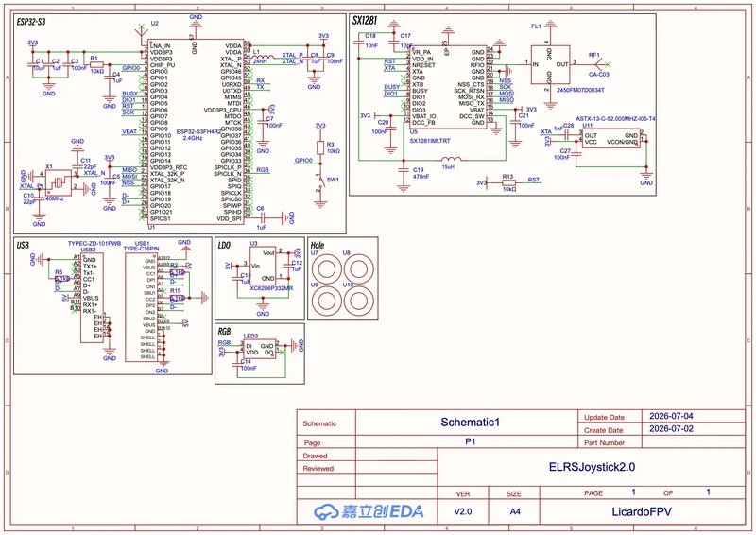
Task: Select the TYPEC-ZD-101PWB part label
Action: [x=94, y=244]
